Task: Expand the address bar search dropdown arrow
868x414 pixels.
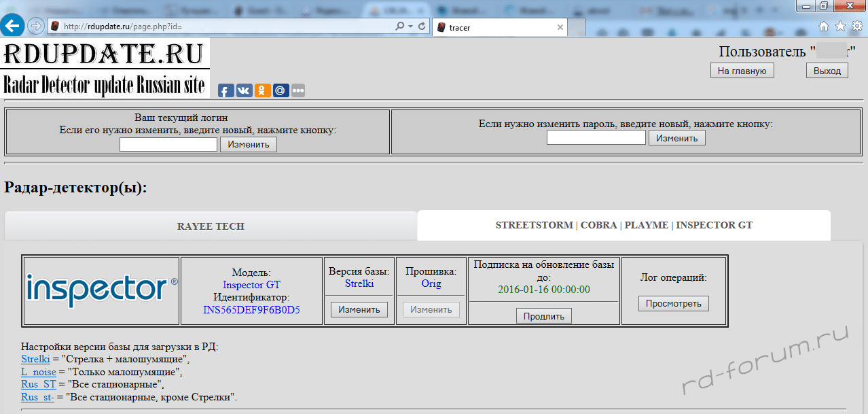Action: [411, 27]
